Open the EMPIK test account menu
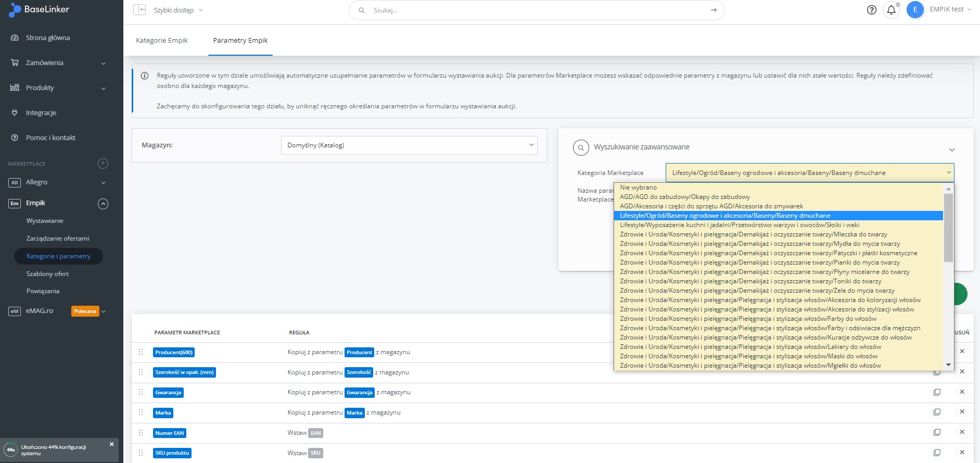Image resolution: width=980 pixels, height=463 pixels. [x=946, y=10]
